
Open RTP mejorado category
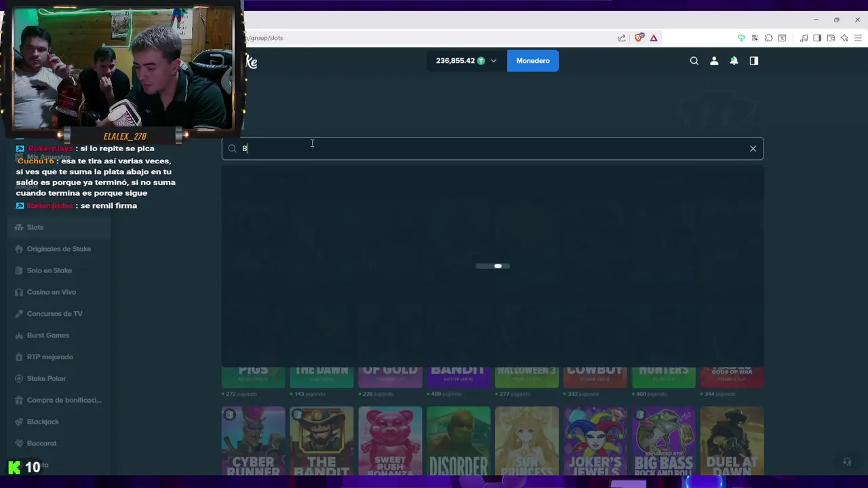click(x=50, y=357)
